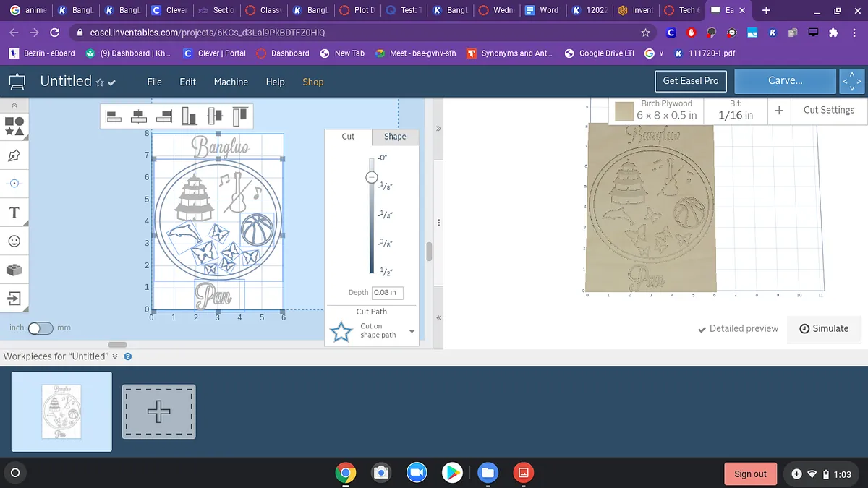
Task: Open the Apps tool (brick icon)
Action: click(15, 269)
